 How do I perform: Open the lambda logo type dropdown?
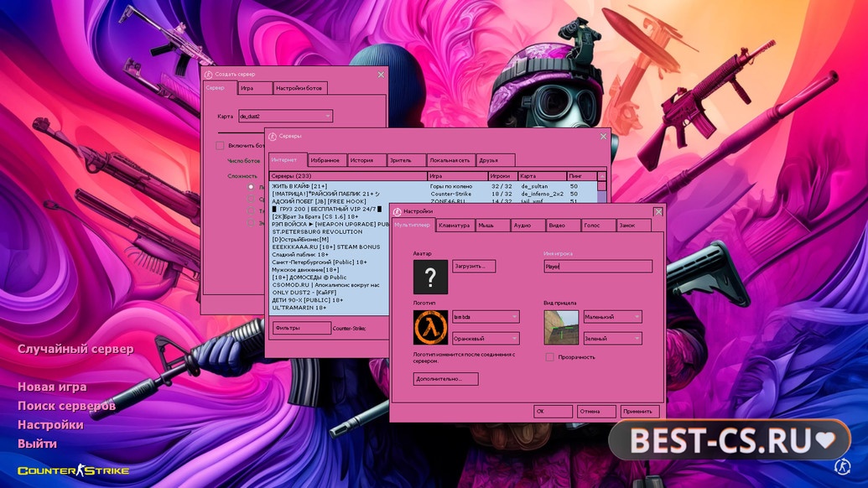486,316
